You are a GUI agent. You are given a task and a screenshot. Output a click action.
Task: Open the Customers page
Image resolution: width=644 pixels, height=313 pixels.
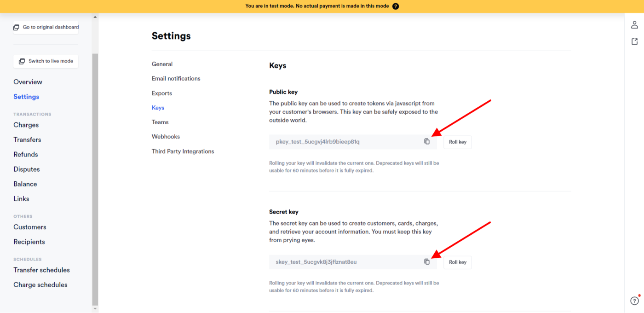[30, 227]
